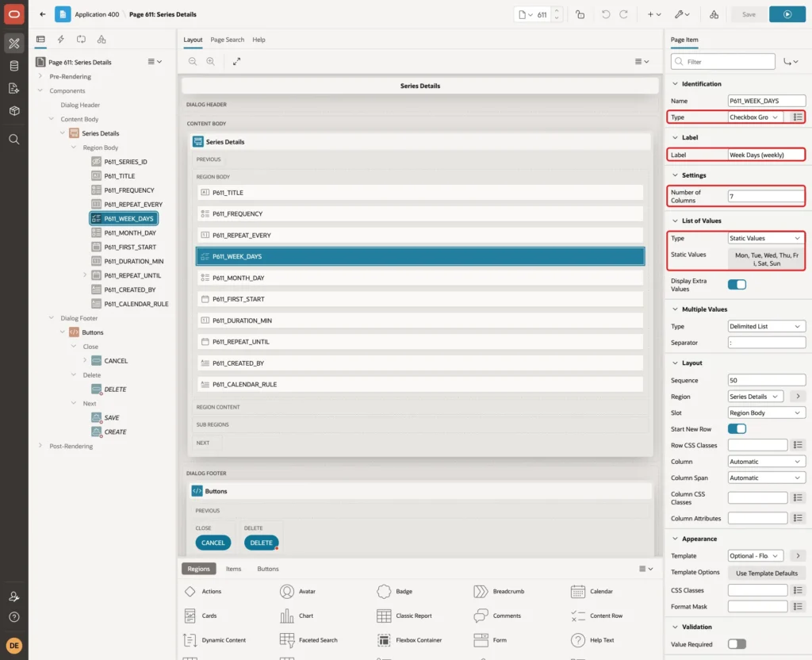Click the CANCEL button in the layout footer
Screen dimensions: 812x660
coord(213,543)
